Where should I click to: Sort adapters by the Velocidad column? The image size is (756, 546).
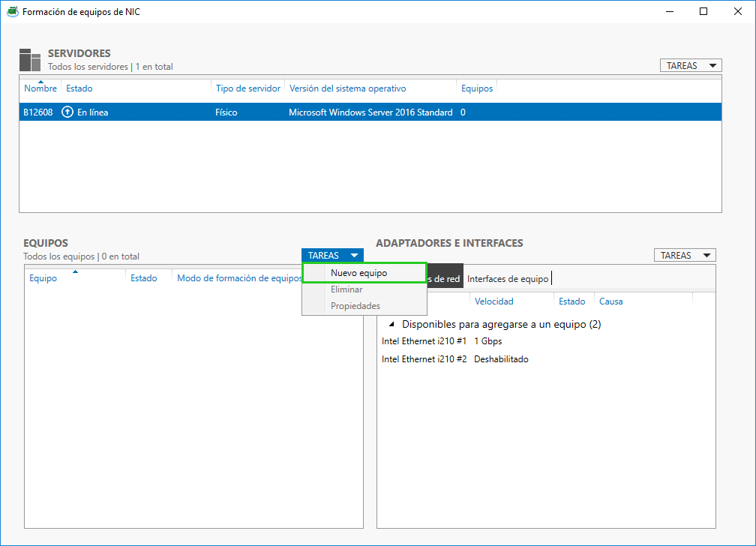point(493,301)
